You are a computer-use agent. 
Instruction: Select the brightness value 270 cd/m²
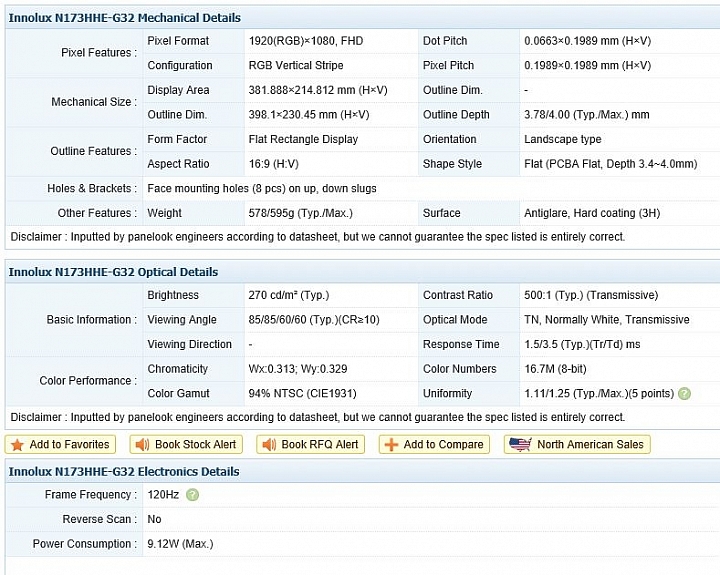[288, 295]
